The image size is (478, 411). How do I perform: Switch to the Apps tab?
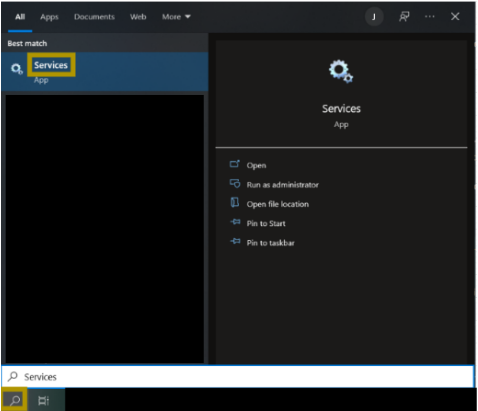pos(49,17)
